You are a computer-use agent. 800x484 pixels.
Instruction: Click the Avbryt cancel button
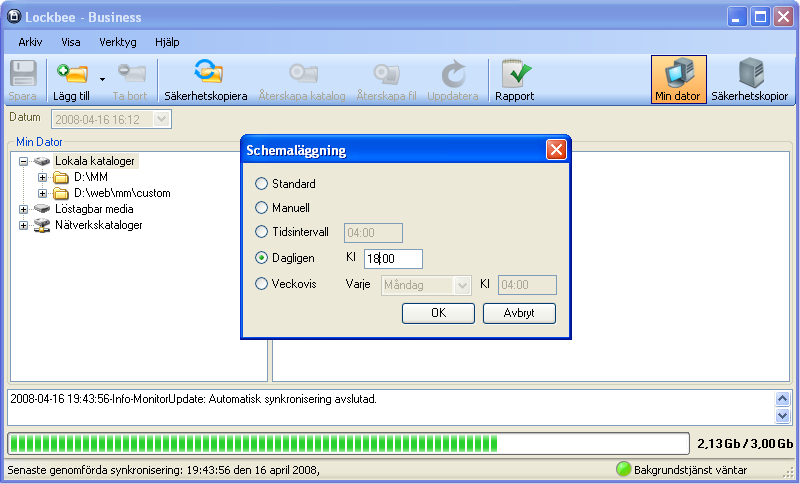[x=519, y=313]
